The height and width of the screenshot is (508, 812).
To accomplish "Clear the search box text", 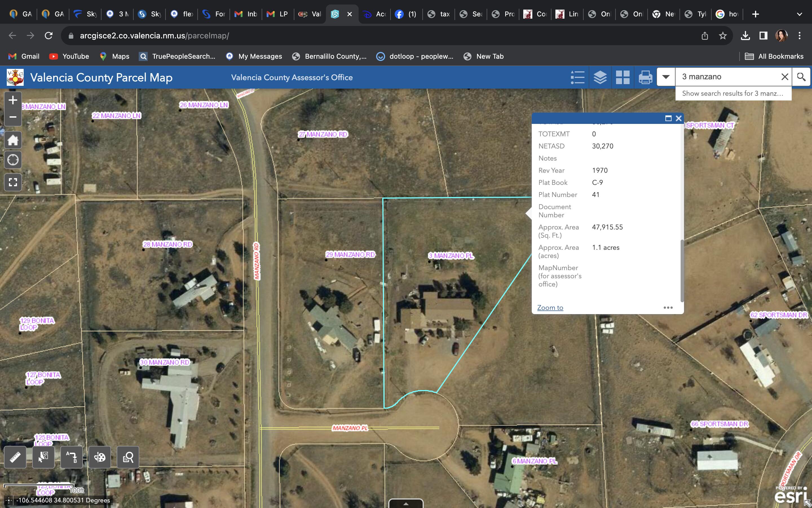I will point(784,77).
